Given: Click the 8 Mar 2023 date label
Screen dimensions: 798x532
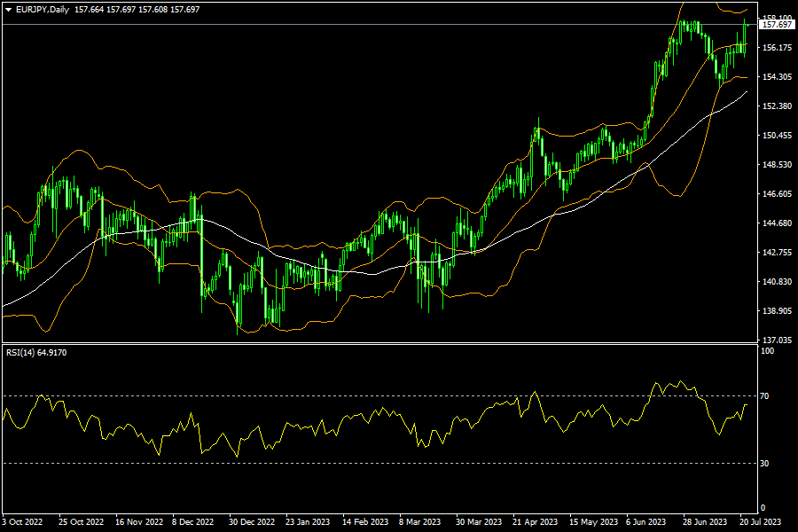Looking at the screenshot, I should coord(419,522).
